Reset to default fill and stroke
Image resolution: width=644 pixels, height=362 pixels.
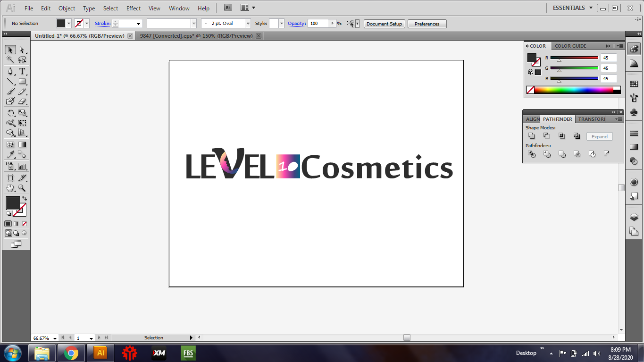[x=8, y=212]
